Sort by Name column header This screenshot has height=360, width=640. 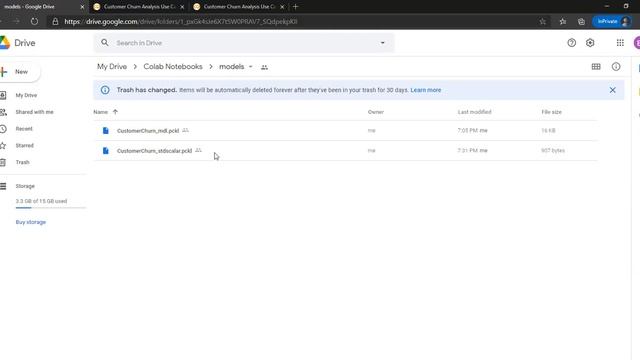click(x=100, y=112)
